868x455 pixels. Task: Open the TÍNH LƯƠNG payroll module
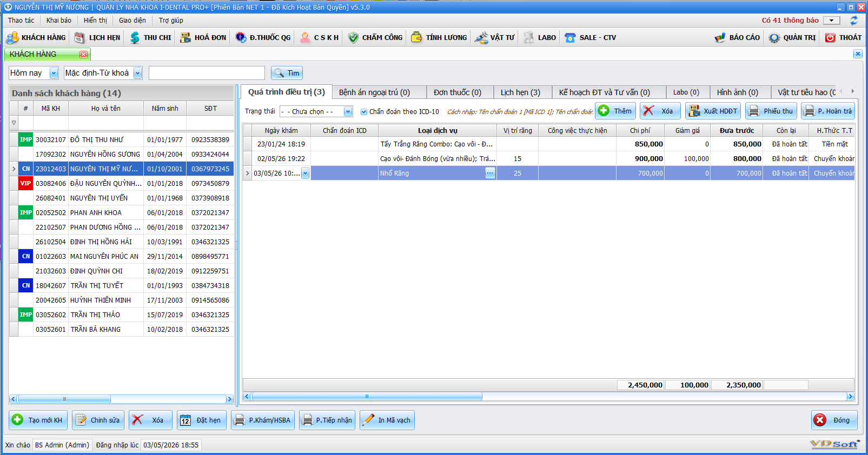(x=439, y=37)
